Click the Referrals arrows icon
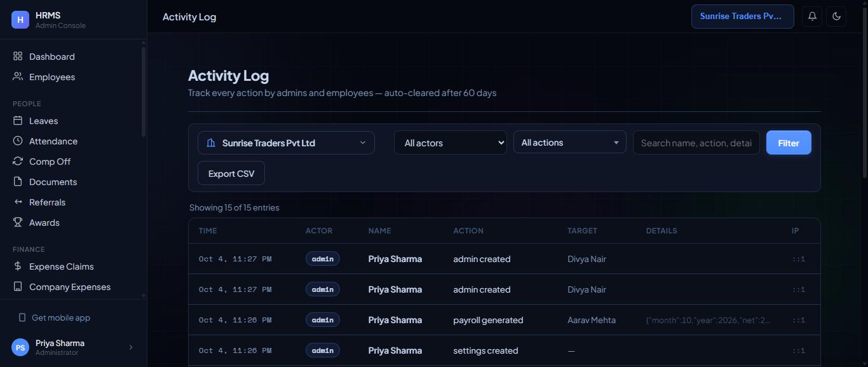This screenshot has width=868, height=367. pos(18,202)
